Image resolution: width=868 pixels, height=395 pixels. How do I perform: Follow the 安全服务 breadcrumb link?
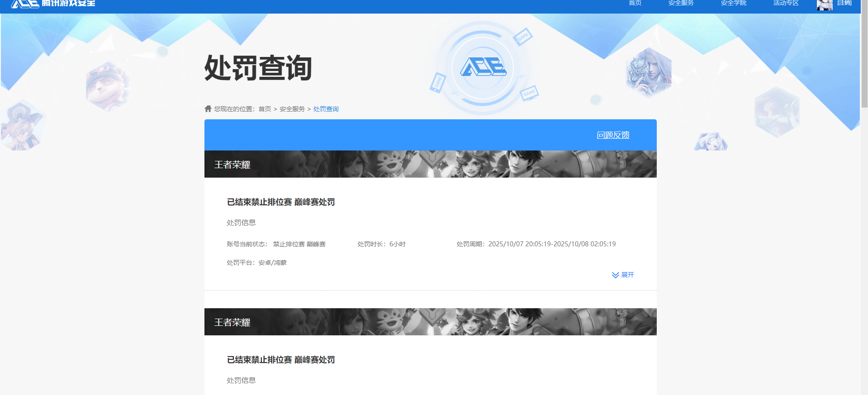pyautogui.click(x=292, y=109)
